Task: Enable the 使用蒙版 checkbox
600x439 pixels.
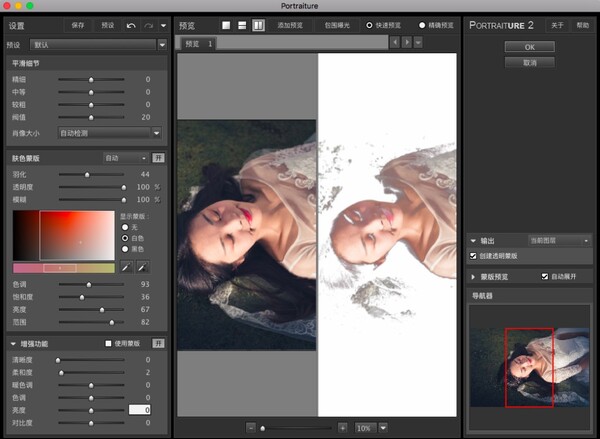Action: pos(108,343)
